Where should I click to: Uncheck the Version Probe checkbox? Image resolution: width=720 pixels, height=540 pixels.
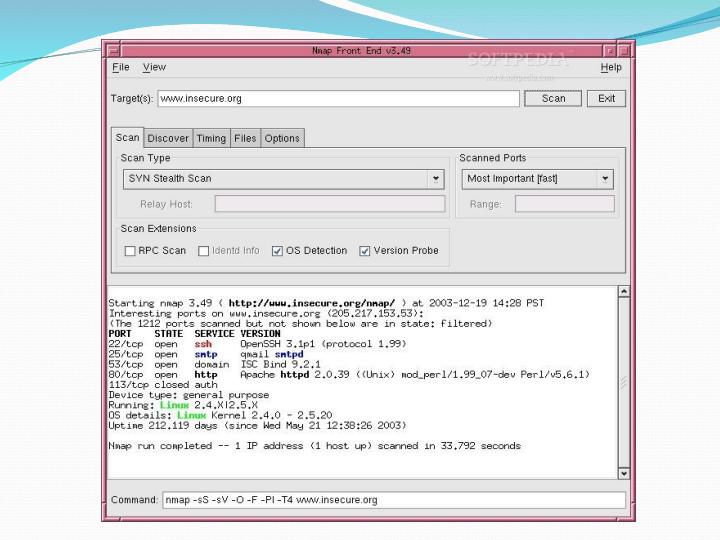tap(365, 251)
